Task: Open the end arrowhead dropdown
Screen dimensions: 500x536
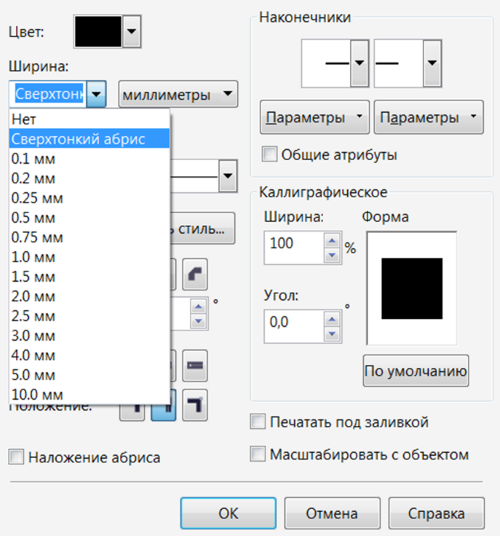Action: coord(432,63)
